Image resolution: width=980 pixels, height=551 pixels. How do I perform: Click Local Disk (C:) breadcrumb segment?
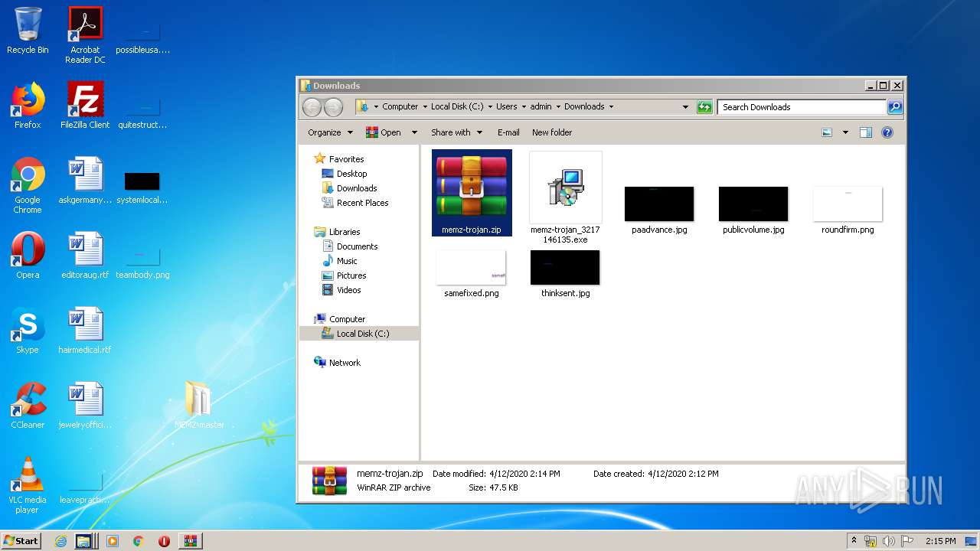457,106
